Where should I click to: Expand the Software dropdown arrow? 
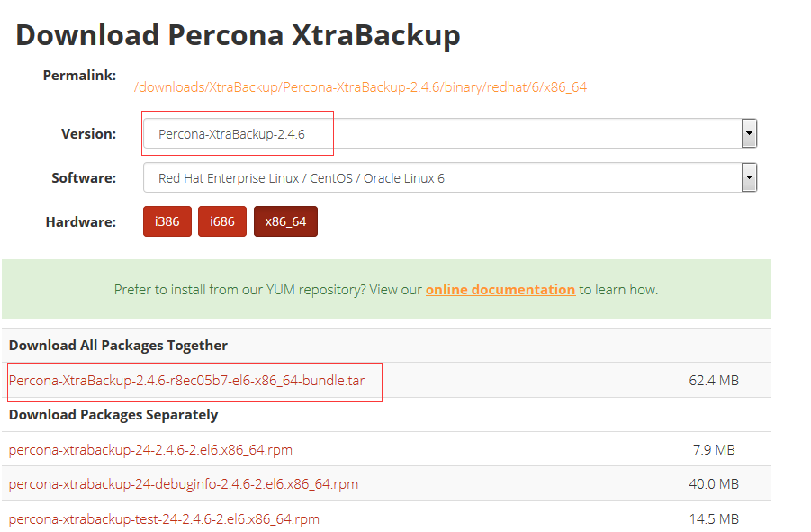coord(748,176)
